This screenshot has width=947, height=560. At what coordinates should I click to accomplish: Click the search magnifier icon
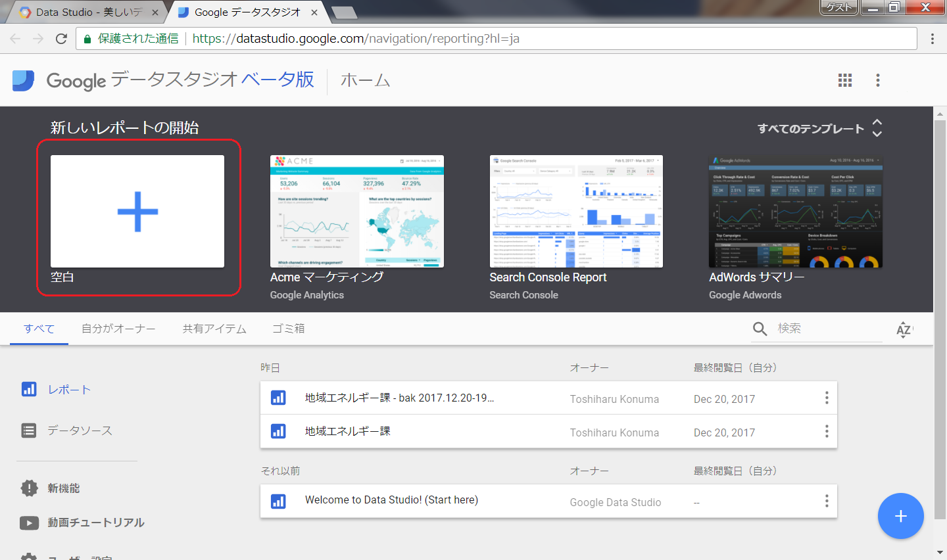click(x=760, y=329)
